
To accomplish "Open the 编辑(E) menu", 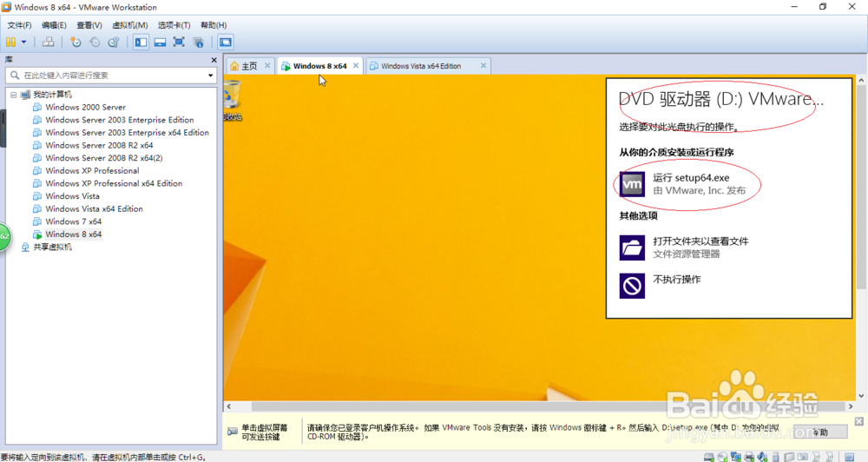I will pyautogui.click(x=54, y=25).
